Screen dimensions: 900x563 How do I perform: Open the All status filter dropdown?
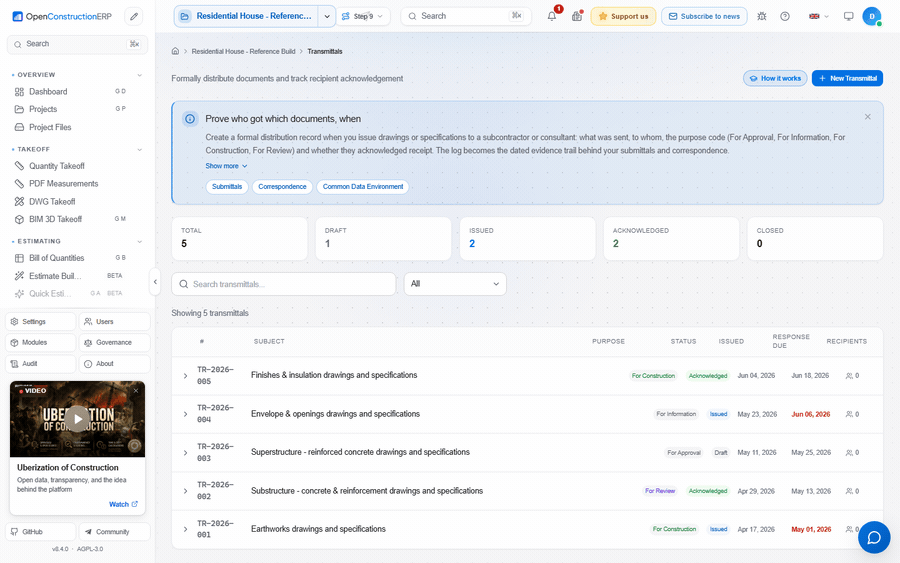455,284
